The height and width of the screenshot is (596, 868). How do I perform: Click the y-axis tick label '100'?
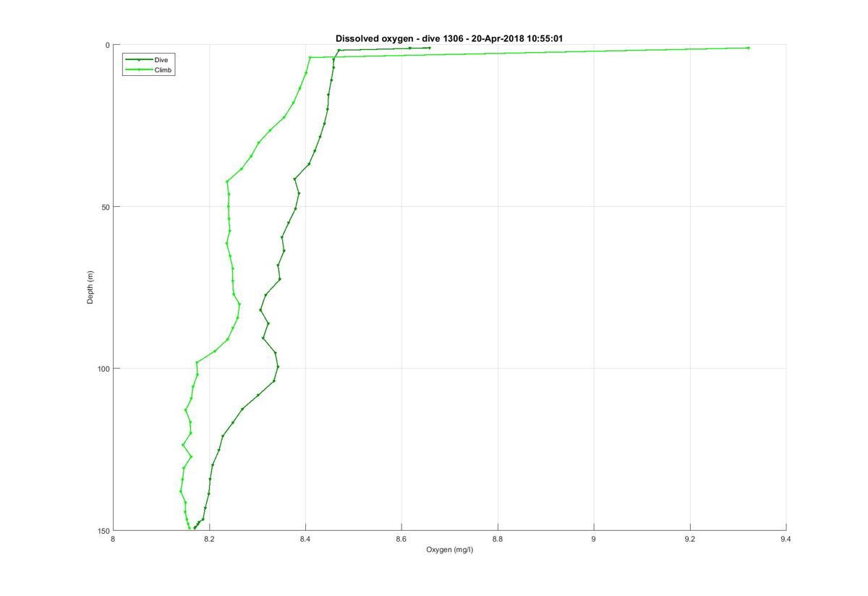103,368
